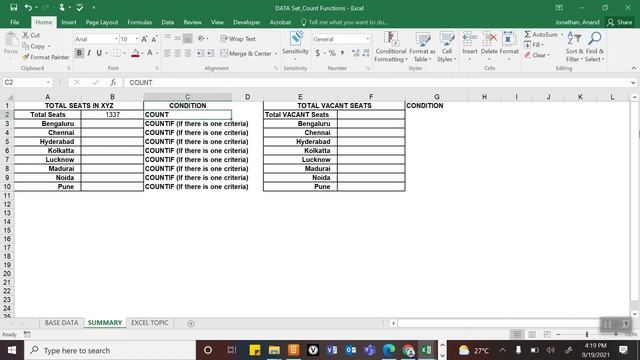This screenshot has height=360, width=640.
Task: Click the AutoSum button
Action: tap(540, 35)
